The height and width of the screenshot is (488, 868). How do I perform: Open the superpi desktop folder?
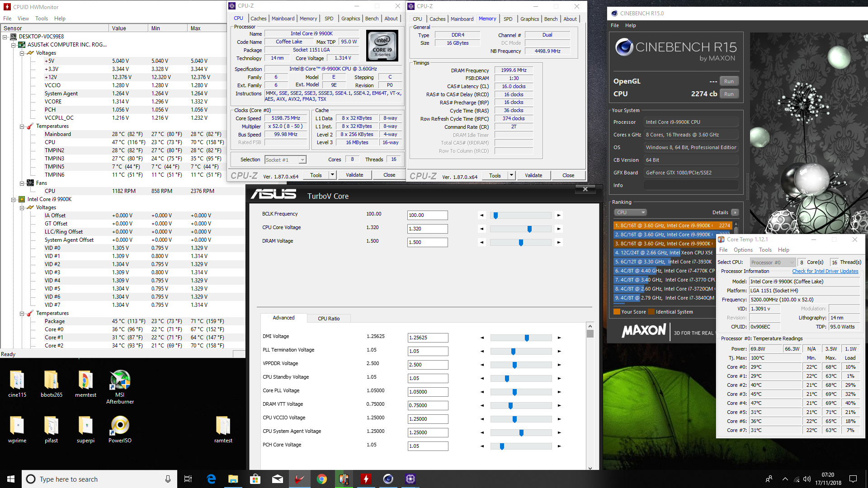tap(85, 426)
